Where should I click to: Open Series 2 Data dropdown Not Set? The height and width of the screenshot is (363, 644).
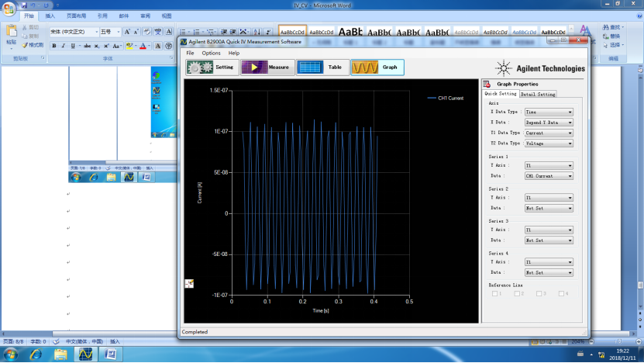coord(549,209)
